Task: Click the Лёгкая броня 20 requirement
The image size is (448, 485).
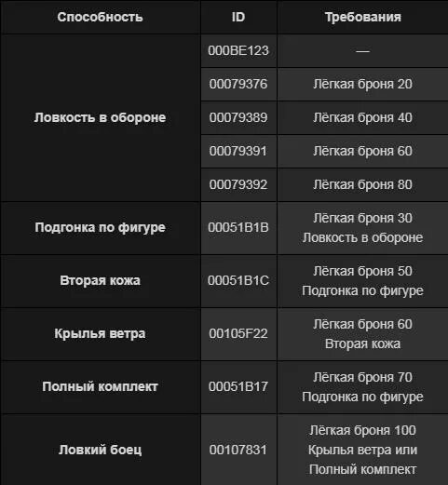Action: tap(363, 84)
